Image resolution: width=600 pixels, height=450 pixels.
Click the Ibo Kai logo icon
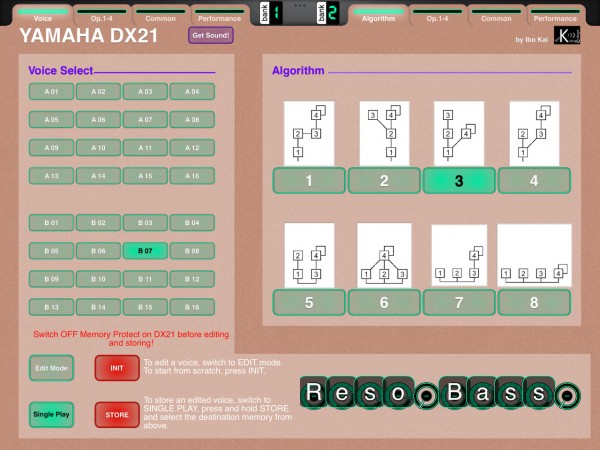click(x=567, y=35)
